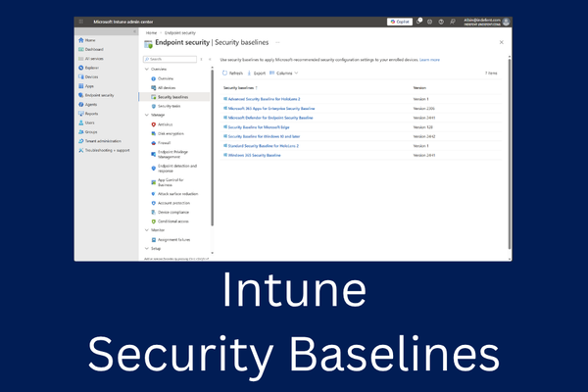The height and width of the screenshot is (392, 588).
Task: Open Endpoint Privilege Management
Action: pos(170,154)
